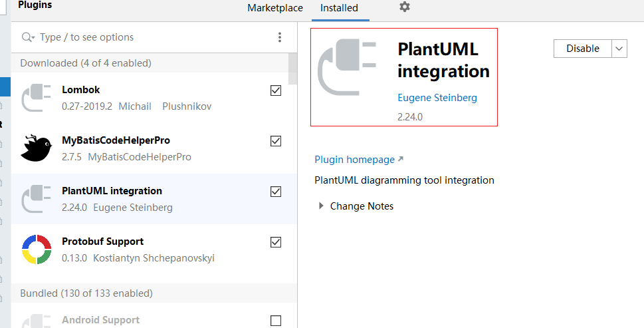Toggle the Protobuf Support checkbox
The image size is (644, 328).
point(276,242)
